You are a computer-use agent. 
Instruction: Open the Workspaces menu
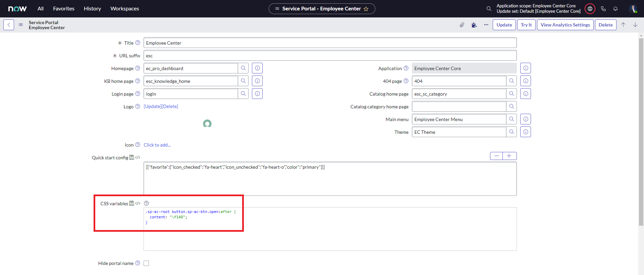click(x=125, y=9)
